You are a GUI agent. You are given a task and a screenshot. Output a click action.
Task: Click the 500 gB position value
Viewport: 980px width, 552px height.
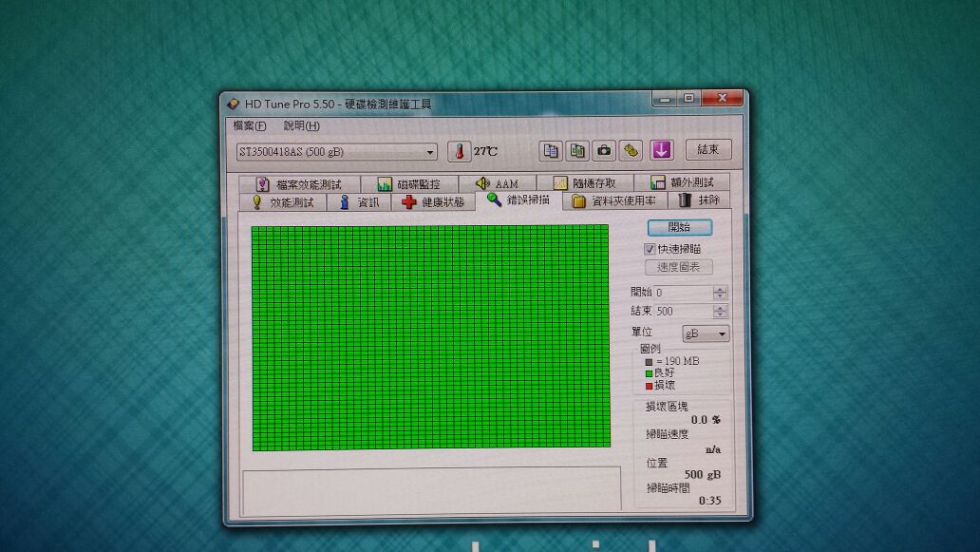(x=703, y=475)
